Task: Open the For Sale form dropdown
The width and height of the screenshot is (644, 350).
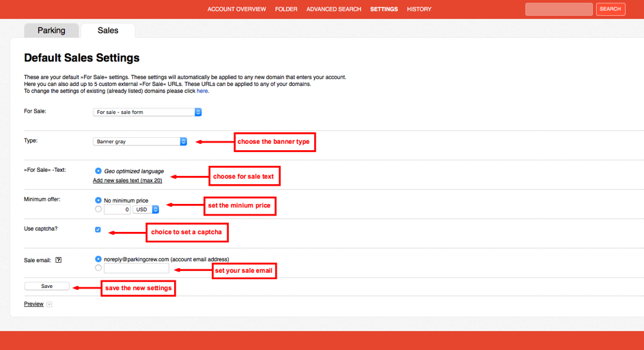Action: (147, 112)
